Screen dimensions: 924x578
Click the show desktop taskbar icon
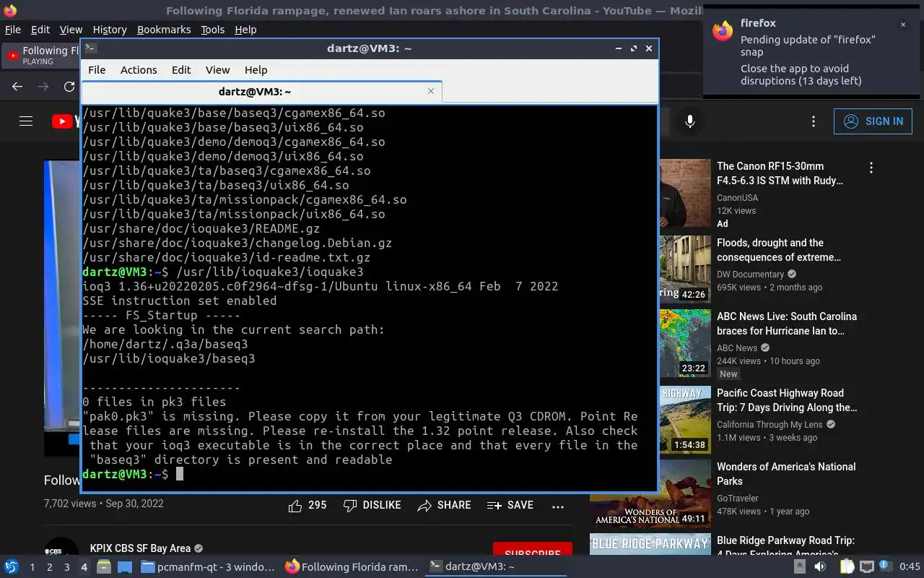(x=125, y=567)
